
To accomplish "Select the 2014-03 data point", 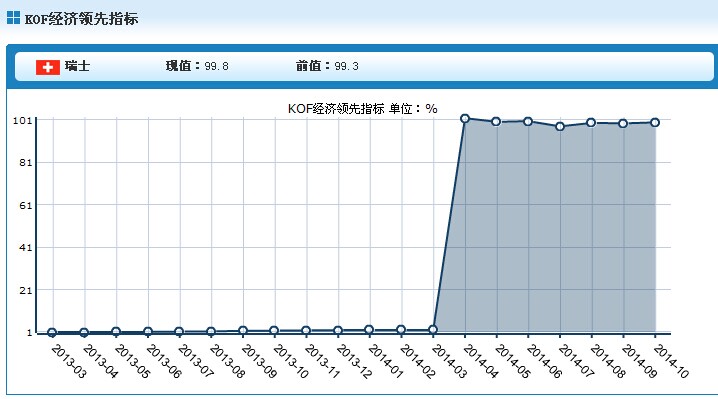I will coord(433,330).
